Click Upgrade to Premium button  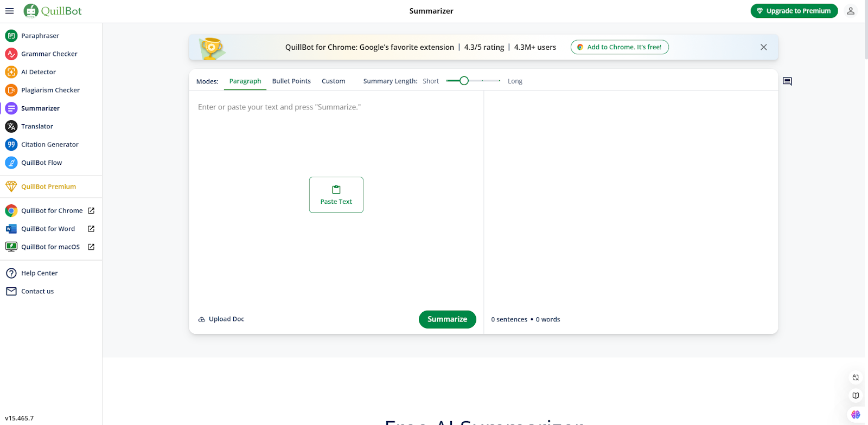tap(794, 11)
